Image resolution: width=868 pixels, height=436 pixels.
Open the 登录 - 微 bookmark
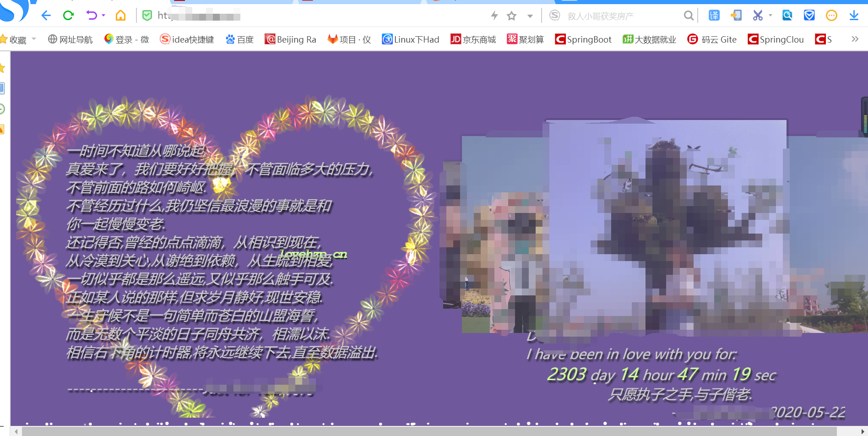click(x=126, y=39)
